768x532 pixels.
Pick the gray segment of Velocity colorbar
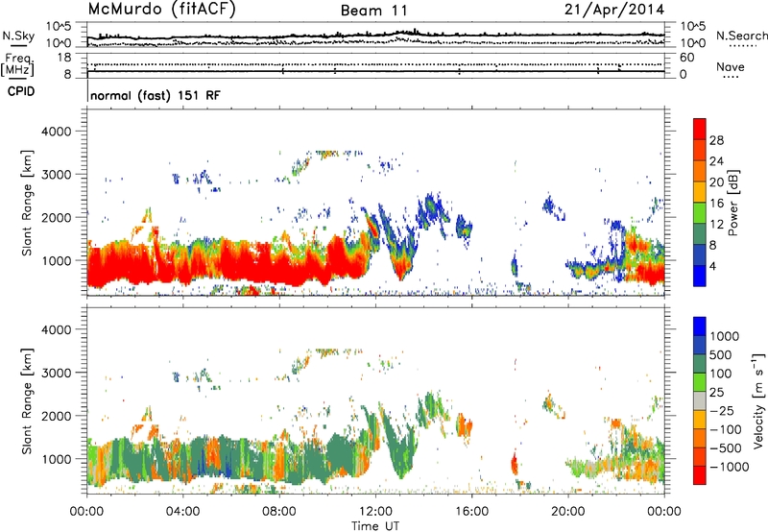point(700,400)
